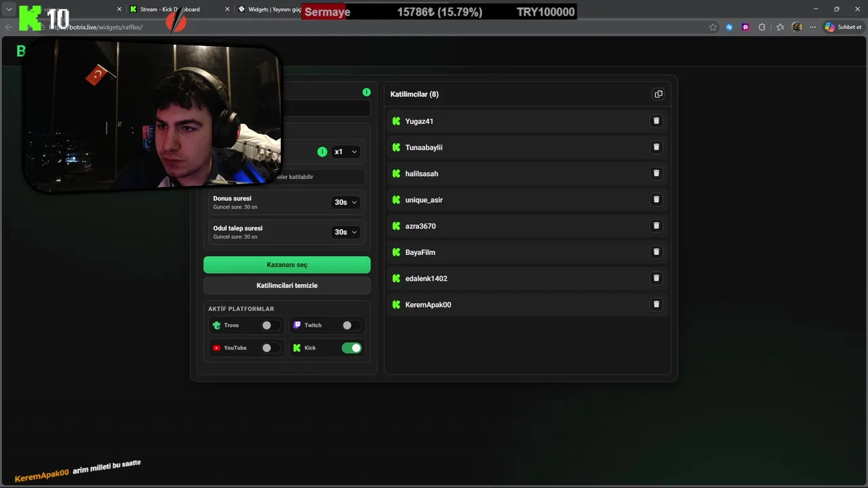
Task: Remove azra3670 via its trash icon
Action: (x=656, y=226)
